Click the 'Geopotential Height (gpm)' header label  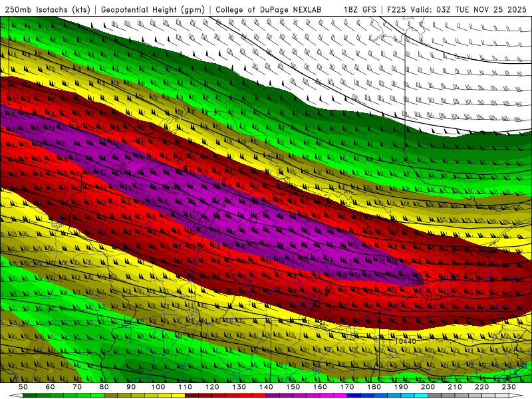153,9
